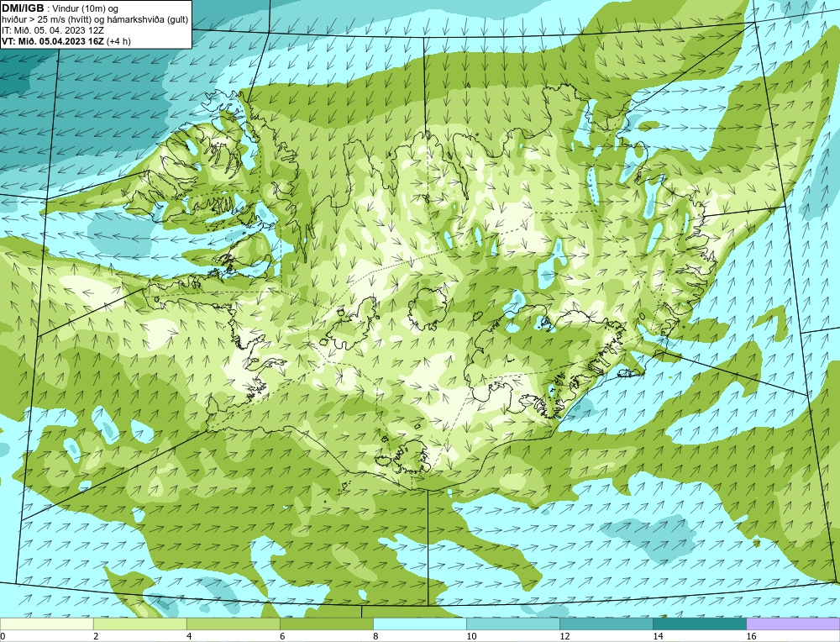Click the legend scale label '12'

point(564,636)
